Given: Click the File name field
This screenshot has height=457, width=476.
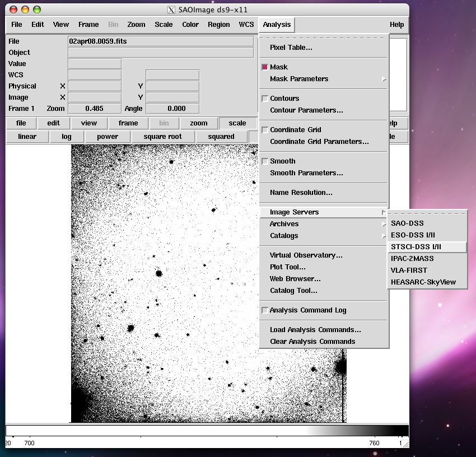Looking at the screenshot, I should (x=161, y=41).
